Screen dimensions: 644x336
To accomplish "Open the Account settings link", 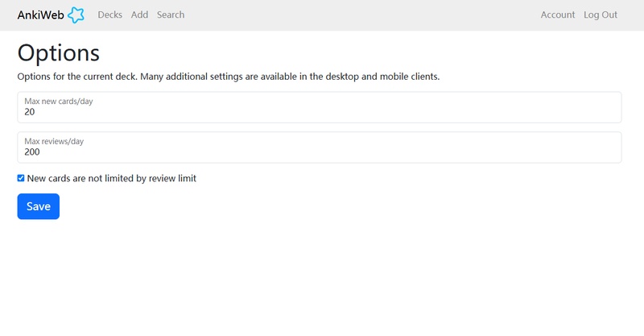I will (x=557, y=15).
